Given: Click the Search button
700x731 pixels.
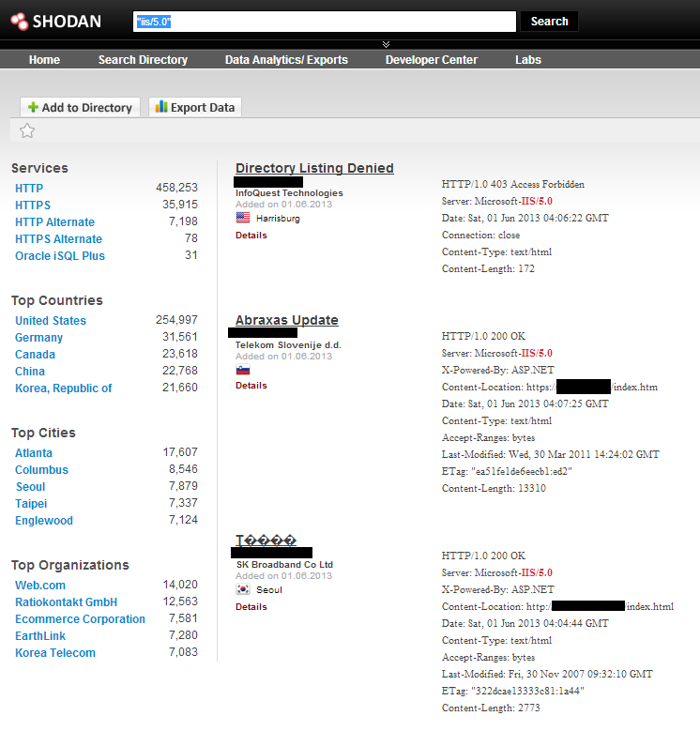Looking at the screenshot, I should (550, 22).
